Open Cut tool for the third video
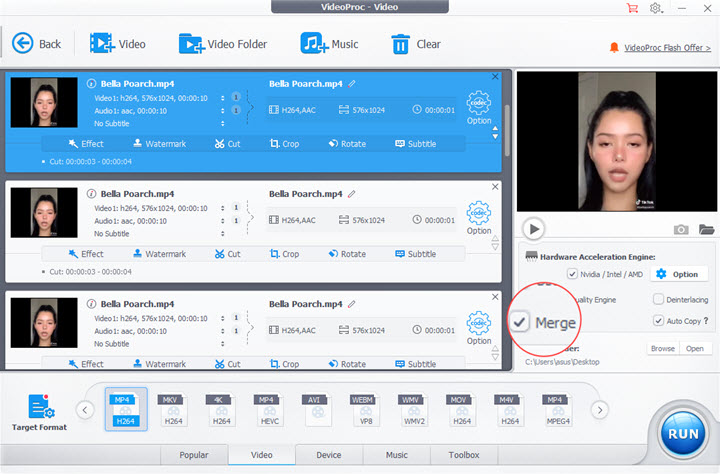Viewport: 720px width, 474px height. [227, 364]
